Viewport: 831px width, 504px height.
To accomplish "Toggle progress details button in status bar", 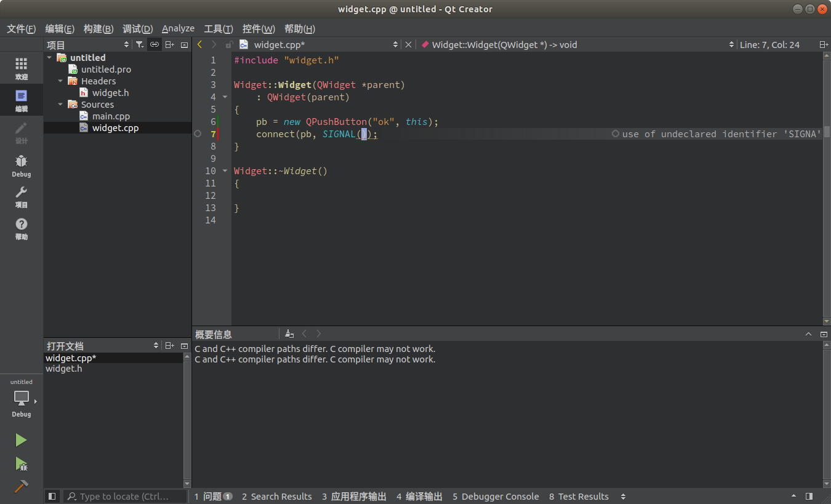I will tap(794, 496).
